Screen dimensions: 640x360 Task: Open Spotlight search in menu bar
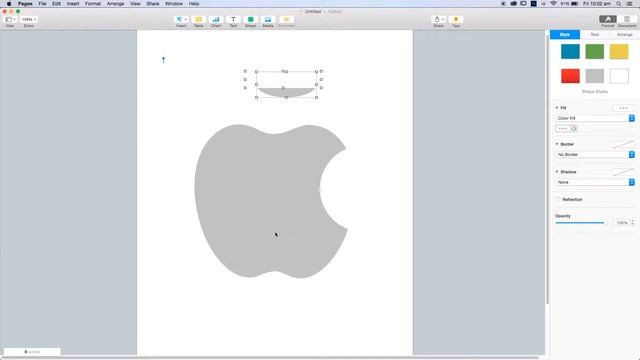619,4
